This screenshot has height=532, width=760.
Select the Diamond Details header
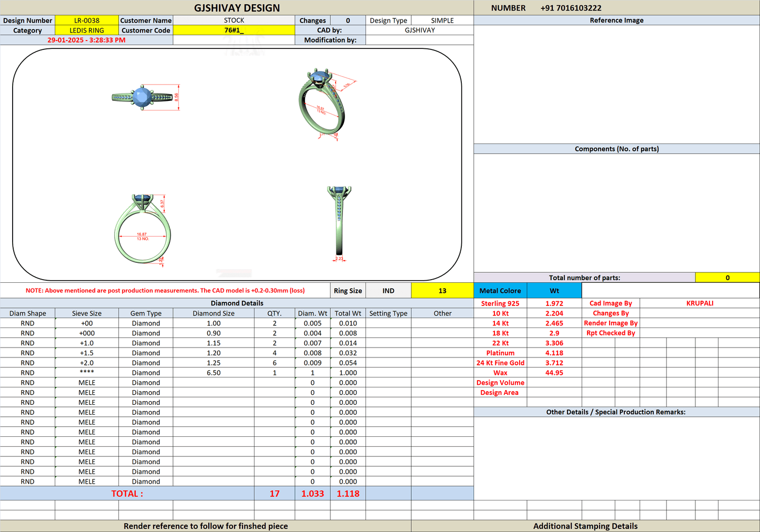coord(237,303)
